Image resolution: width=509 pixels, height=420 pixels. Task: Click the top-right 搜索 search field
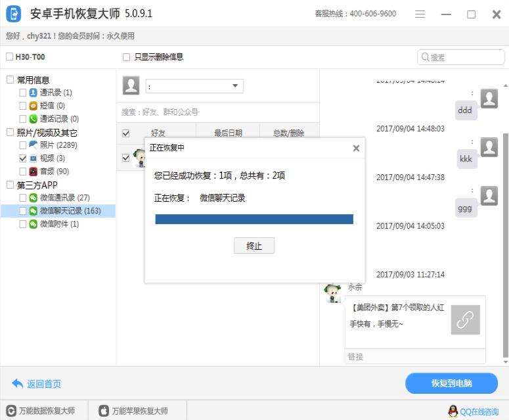pyautogui.click(x=460, y=57)
